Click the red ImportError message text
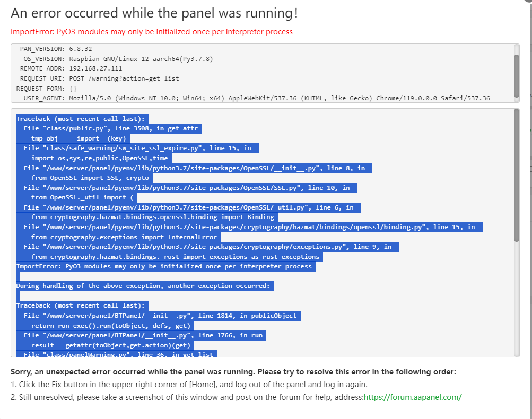Screen dimensions: 532x419 (x=151, y=32)
